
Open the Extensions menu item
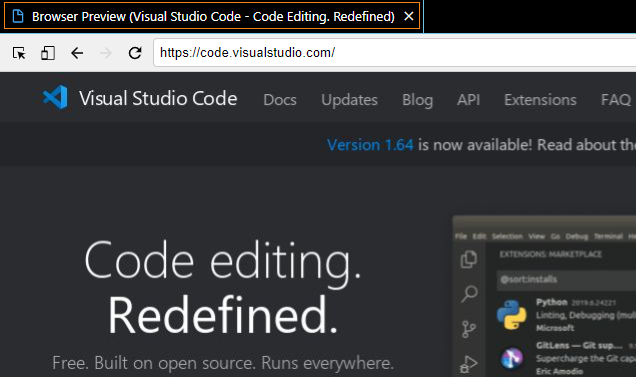(540, 99)
